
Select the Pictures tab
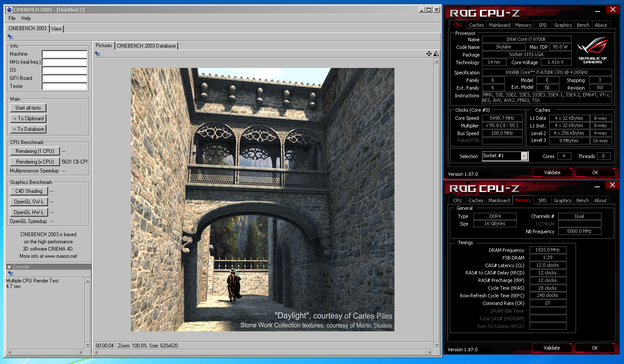point(104,45)
